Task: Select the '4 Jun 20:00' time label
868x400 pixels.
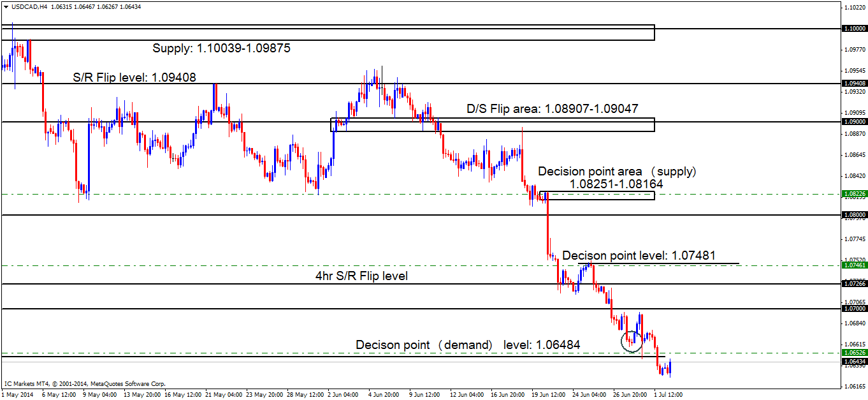Action: click(385, 394)
